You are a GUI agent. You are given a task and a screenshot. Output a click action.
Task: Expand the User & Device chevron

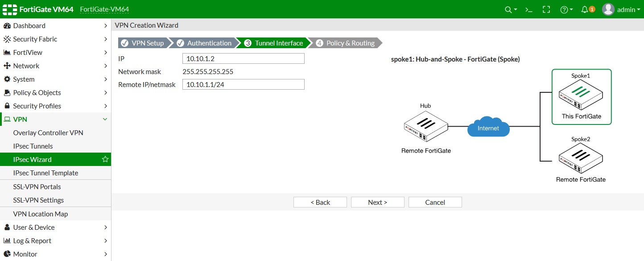106,228
